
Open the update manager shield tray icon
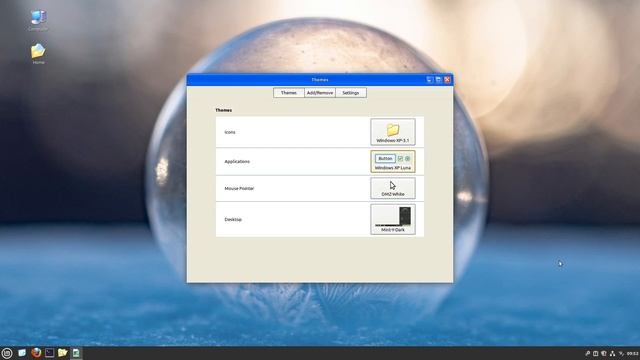pos(604,353)
